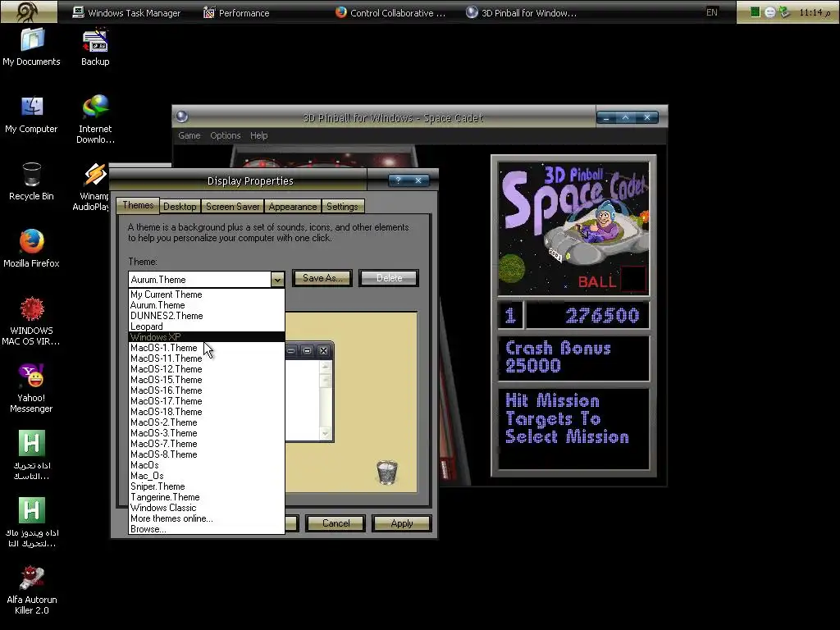The height and width of the screenshot is (630, 840).
Task: Choose MacOS-3.Theme from the list
Action: [207, 433]
